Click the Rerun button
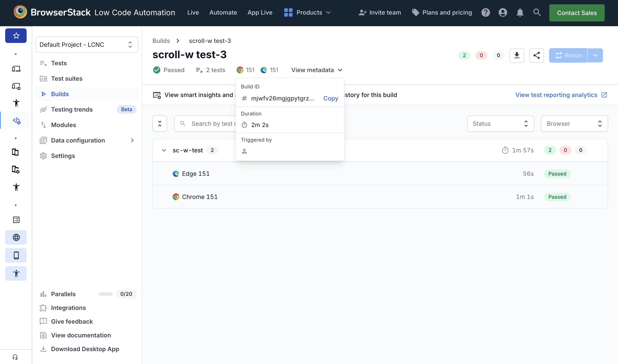The height and width of the screenshot is (364, 618). (x=568, y=55)
